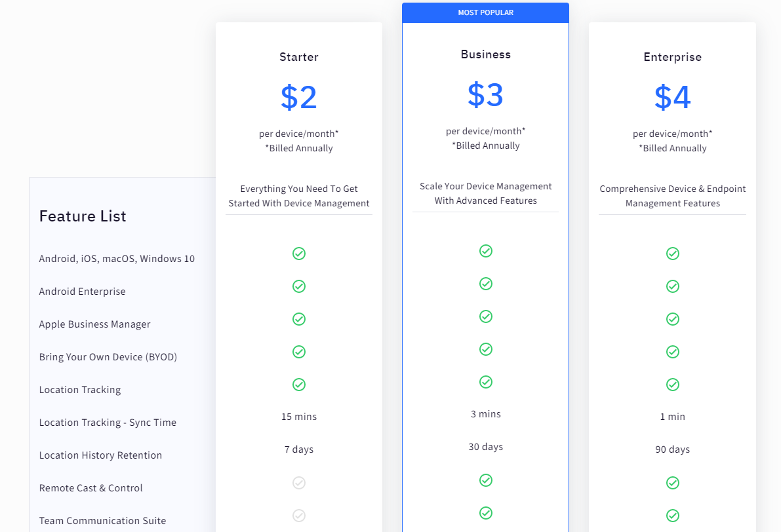Select the Location Tracking checkmark in the Enterprise column
The height and width of the screenshot is (532, 781).
pyautogui.click(x=673, y=385)
